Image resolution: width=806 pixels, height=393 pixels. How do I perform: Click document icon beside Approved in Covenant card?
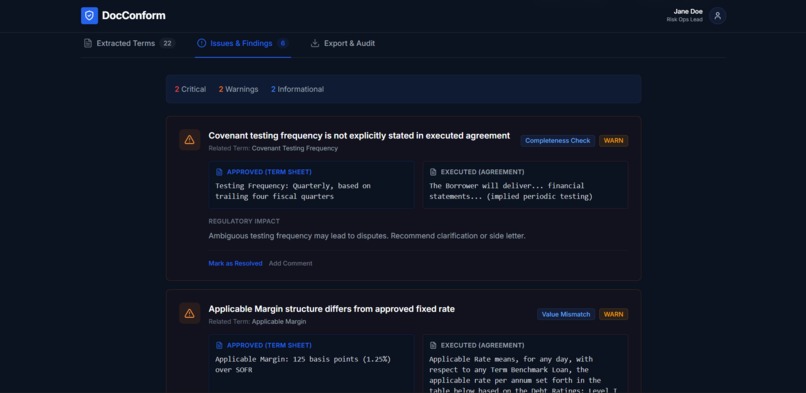[x=219, y=172]
